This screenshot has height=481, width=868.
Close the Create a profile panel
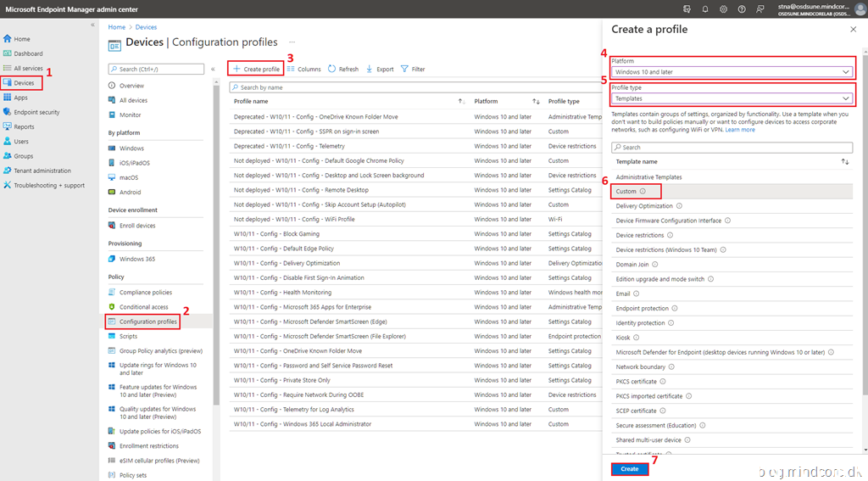tap(853, 30)
